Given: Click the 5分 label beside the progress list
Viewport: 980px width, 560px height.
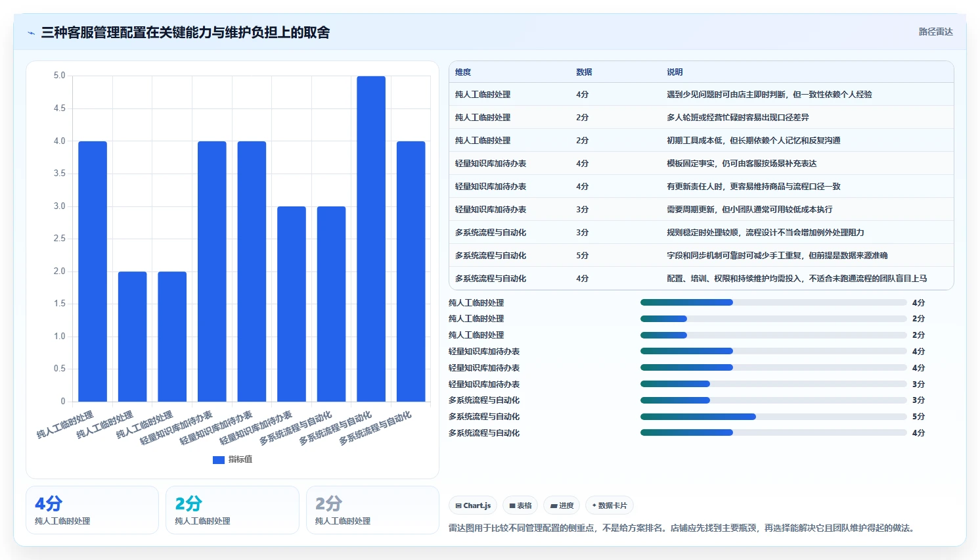Looking at the screenshot, I should coord(918,417).
